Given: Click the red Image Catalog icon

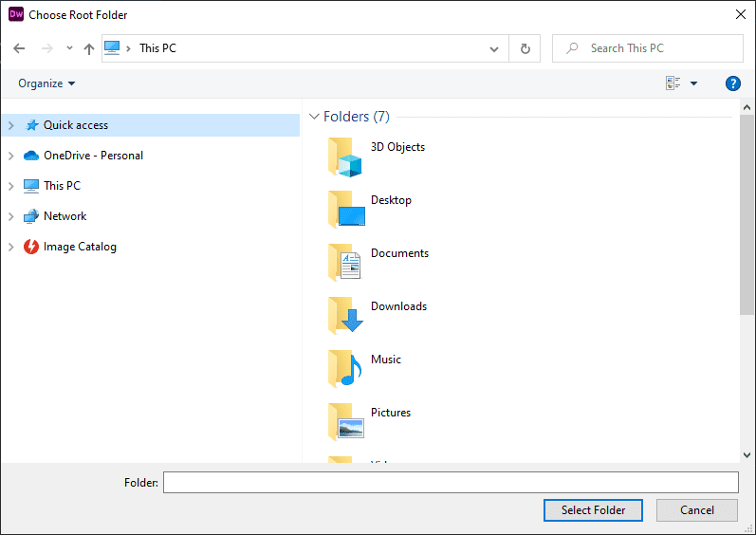Looking at the screenshot, I should click(31, 247).
